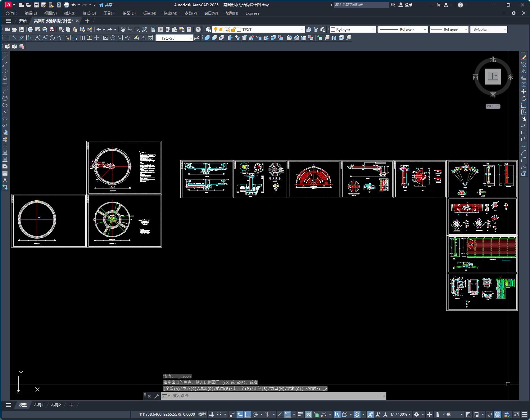Click the 上 top face of ViewCube
The image size is (530, 420).
point(493,77)
